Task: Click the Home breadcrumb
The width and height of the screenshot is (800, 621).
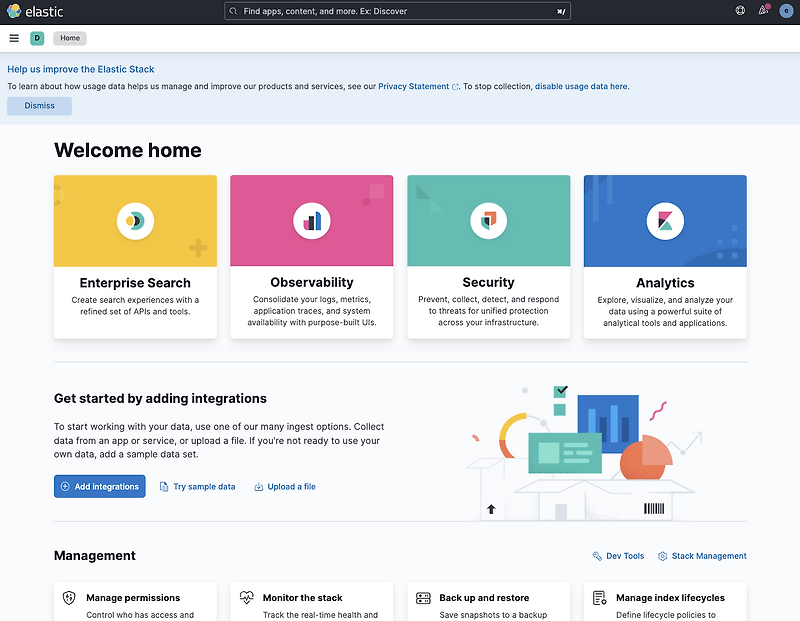Action: (x=70, y=38)
